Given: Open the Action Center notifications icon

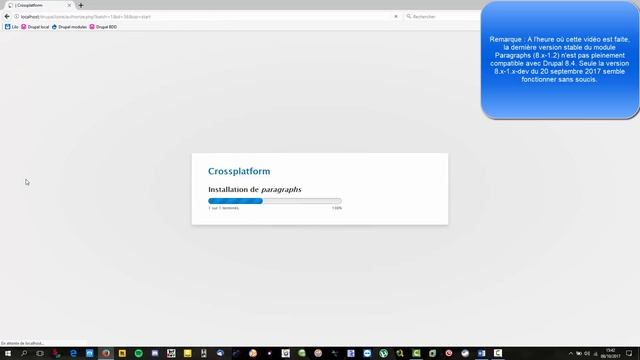Looking at the screenshot, I should [x=629, y=353].
